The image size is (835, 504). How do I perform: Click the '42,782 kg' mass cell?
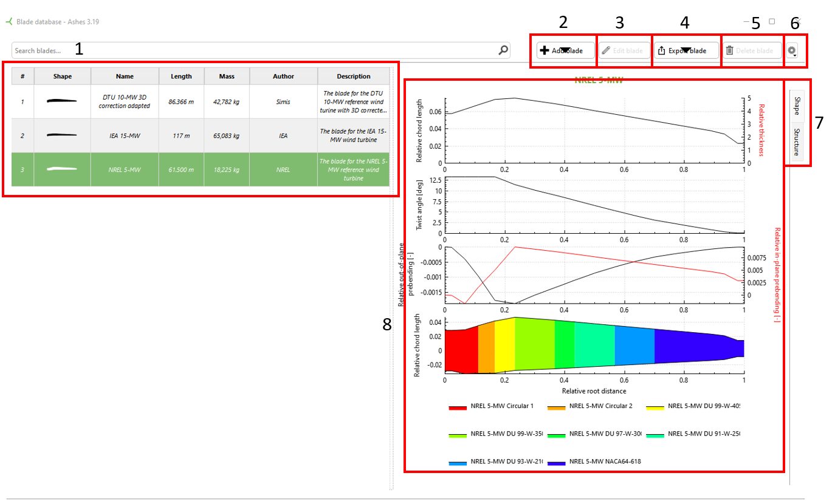pyautogui.click(x=227, y=101)
